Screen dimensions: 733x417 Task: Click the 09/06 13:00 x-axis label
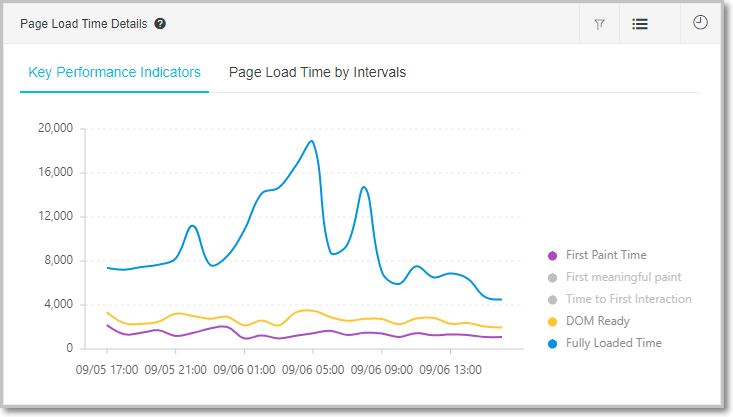450,369
